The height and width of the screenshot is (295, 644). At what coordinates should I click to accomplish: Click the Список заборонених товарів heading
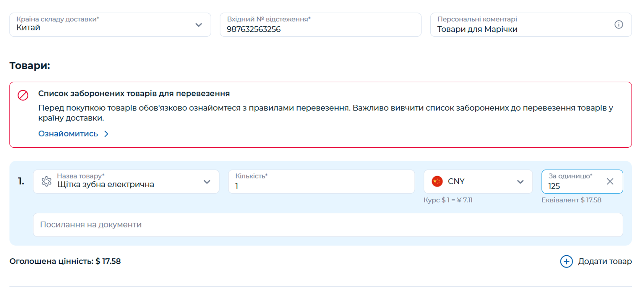(x=134, y=94)
